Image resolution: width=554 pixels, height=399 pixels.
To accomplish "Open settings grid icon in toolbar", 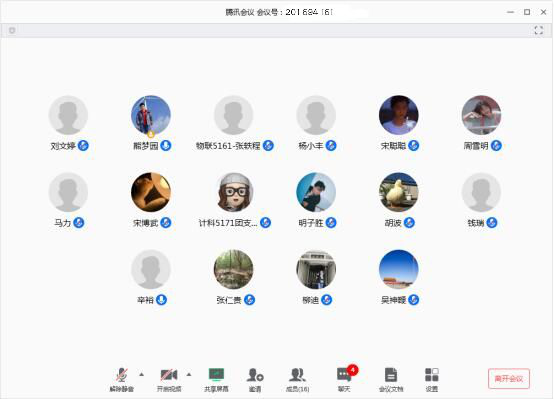I will 432,375.
